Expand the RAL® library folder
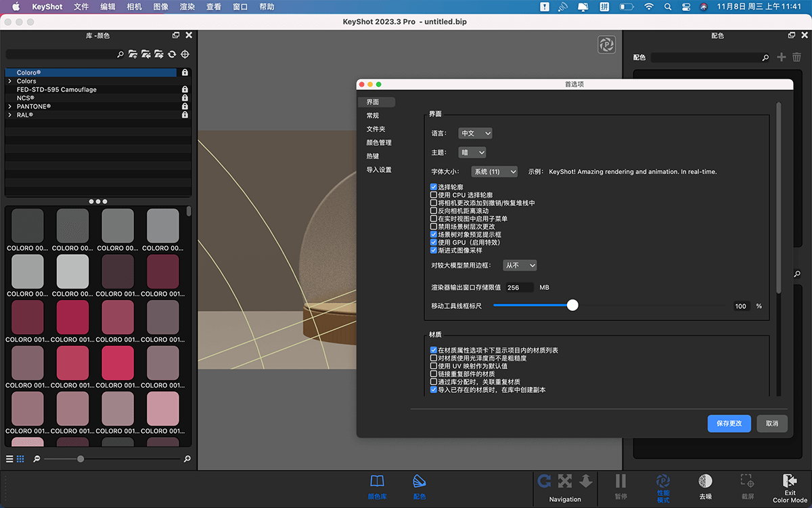The width and height of the screenshot is (812, 508). pos(9,115)
